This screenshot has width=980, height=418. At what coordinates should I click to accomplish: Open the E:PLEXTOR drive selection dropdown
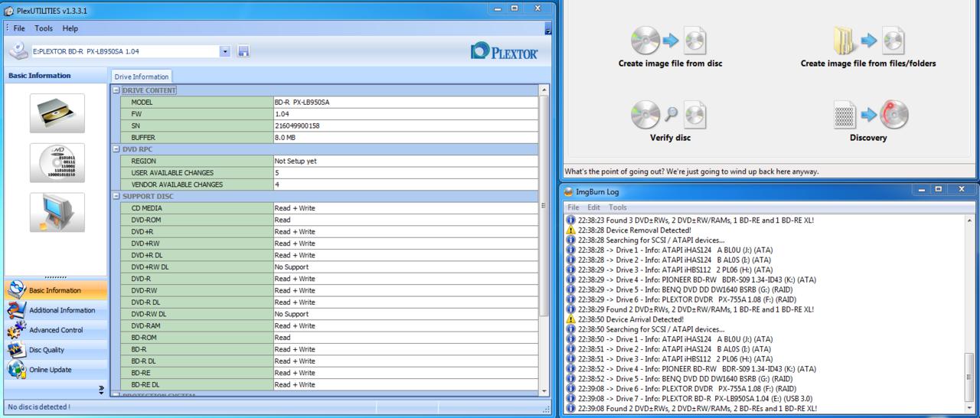tap(224, 51)
